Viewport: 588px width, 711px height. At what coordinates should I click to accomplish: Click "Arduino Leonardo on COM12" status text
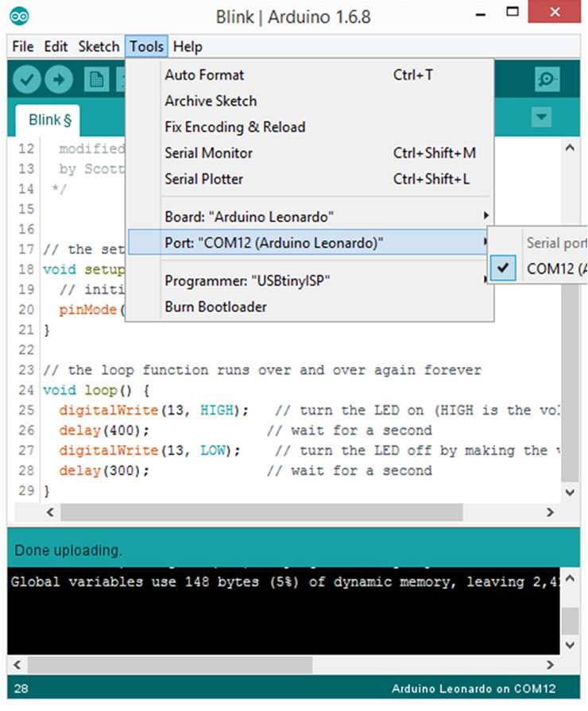tap(474, 689)
